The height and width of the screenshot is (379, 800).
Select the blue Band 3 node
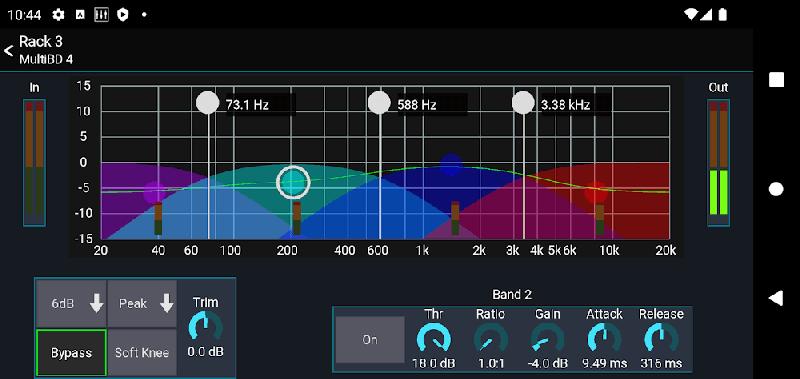point(451,164)
